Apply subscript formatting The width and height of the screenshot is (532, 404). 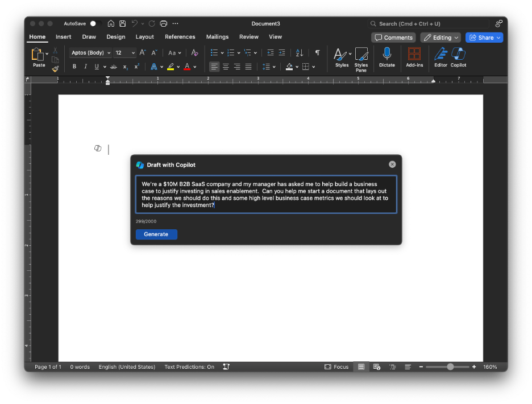pyautogui.click(x=125, y=67)
